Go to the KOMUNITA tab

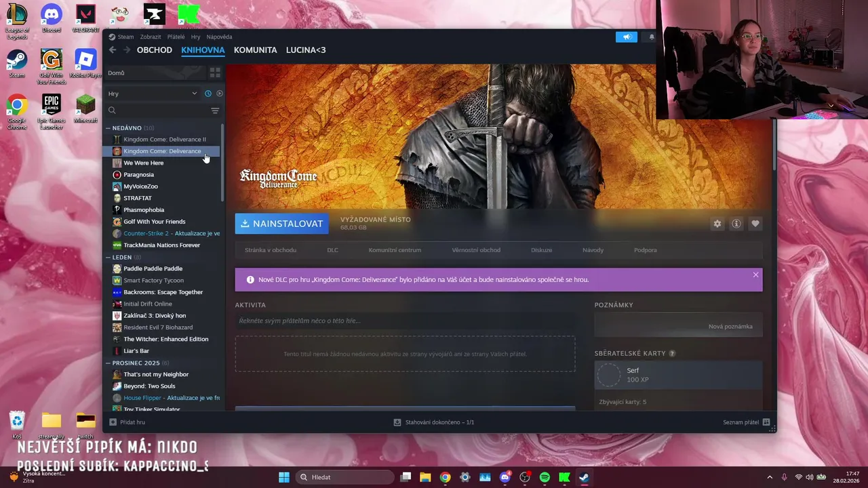[255, 50]
